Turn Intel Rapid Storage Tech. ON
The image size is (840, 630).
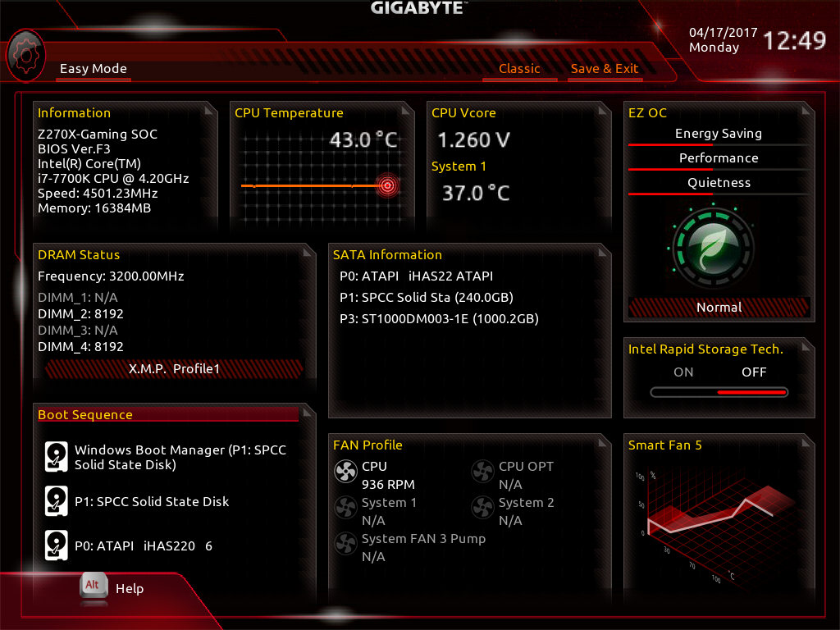(x=683, y=372)
